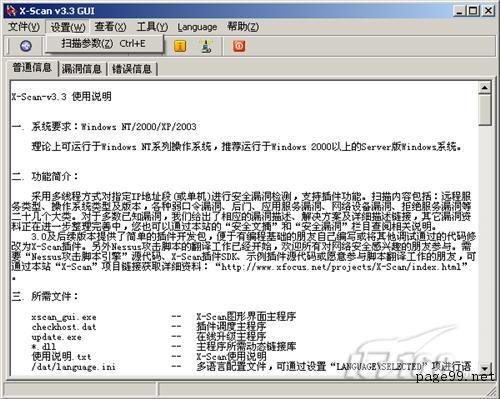500x399 pixels.
Task: Open the microscope scan tool icon
Action: coord(206,46)
